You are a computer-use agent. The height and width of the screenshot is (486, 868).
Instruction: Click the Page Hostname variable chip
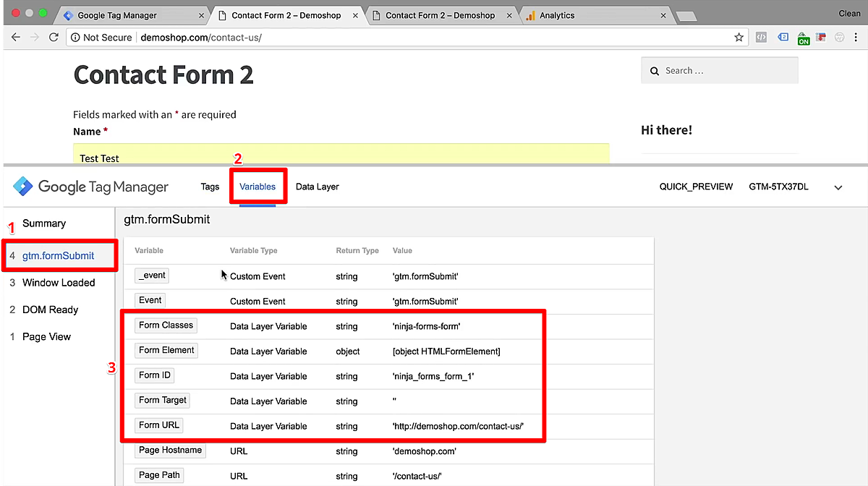click(170, 450)
